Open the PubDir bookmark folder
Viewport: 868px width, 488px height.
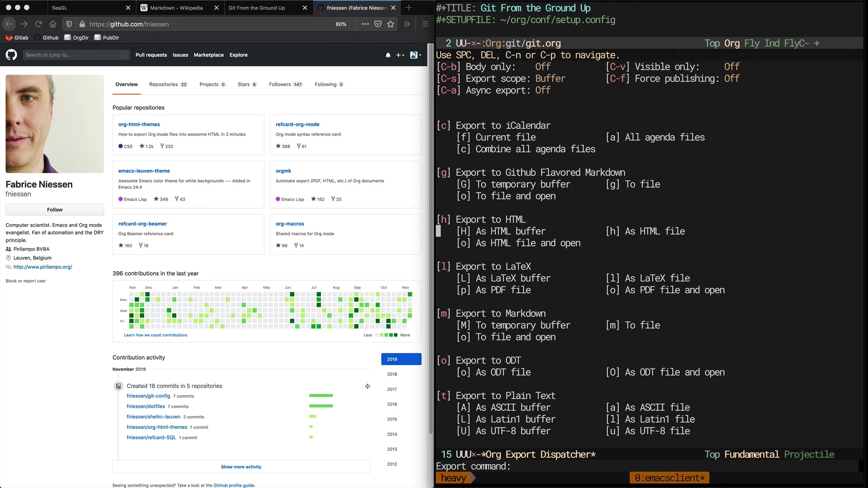107,38
